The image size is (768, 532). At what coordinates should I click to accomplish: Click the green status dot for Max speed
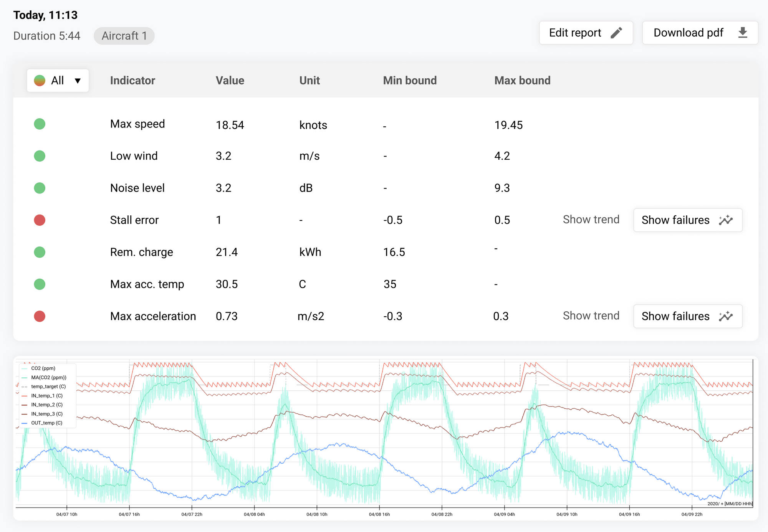pos(39,124)
